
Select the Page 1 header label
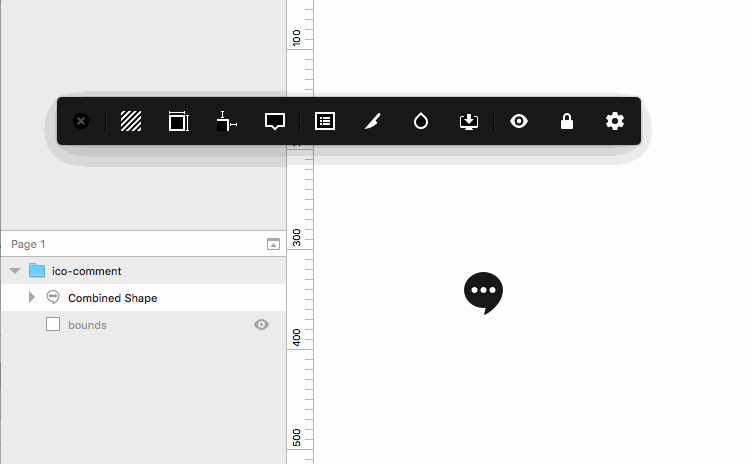click(x=28, y=244)
